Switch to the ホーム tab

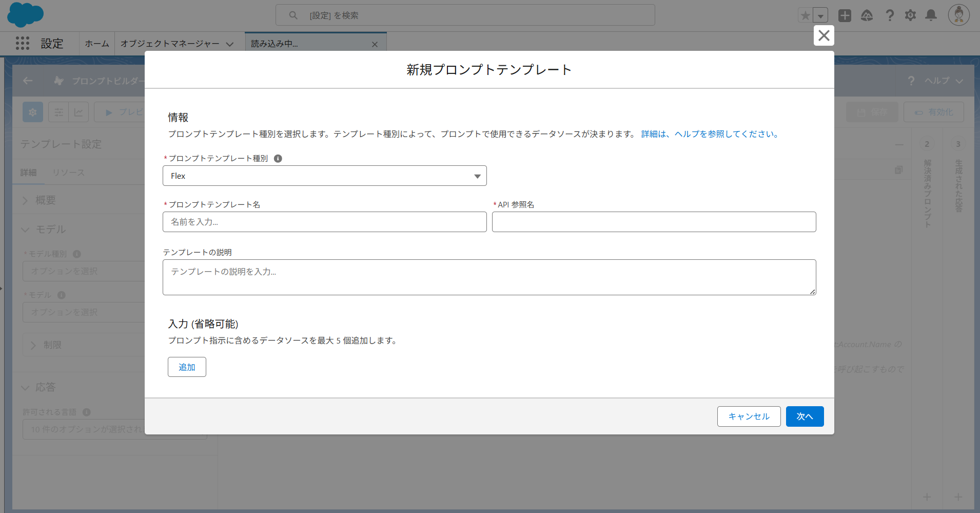tap(96, 43)
